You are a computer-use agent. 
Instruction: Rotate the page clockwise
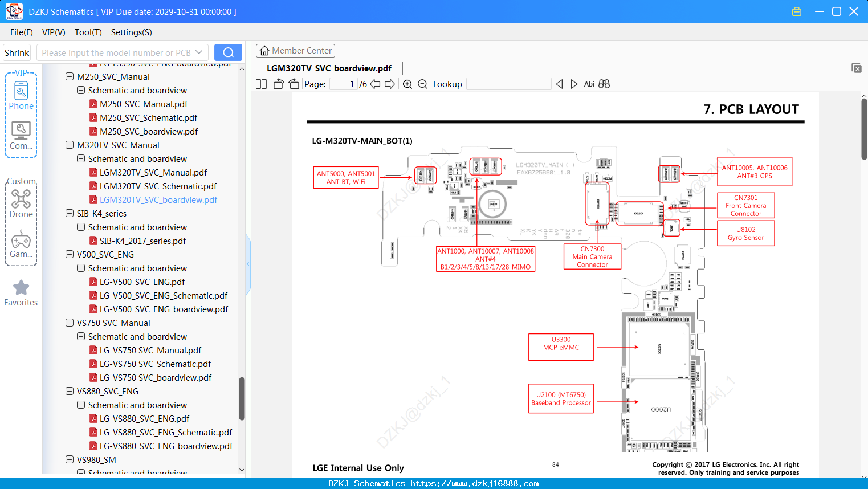point(294,84)
